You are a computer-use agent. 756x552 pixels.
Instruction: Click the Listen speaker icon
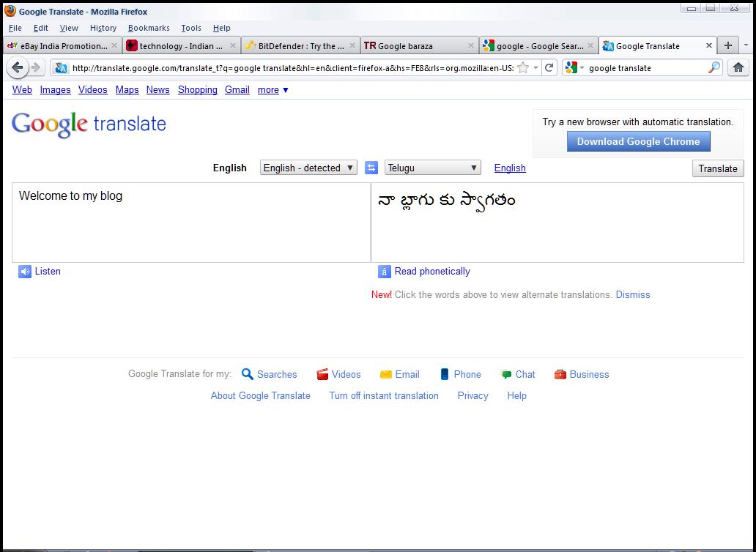pyautogui.click(x=25, y=272)
